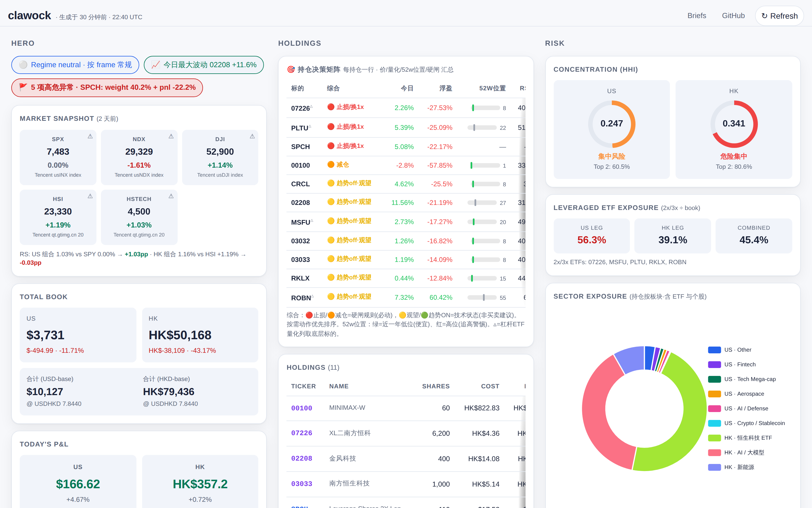Click the grey circle icon in Regime pill

tap(23, 65)
